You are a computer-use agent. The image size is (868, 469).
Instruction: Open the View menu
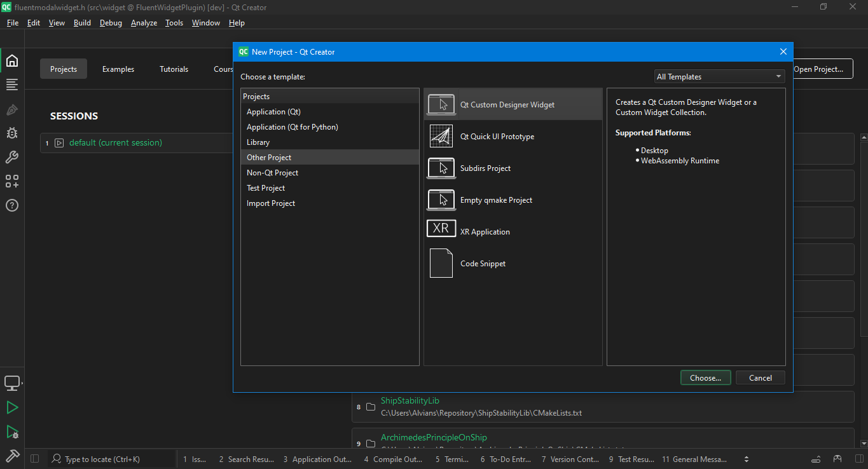pyautogui.click(x=57, y=23)
